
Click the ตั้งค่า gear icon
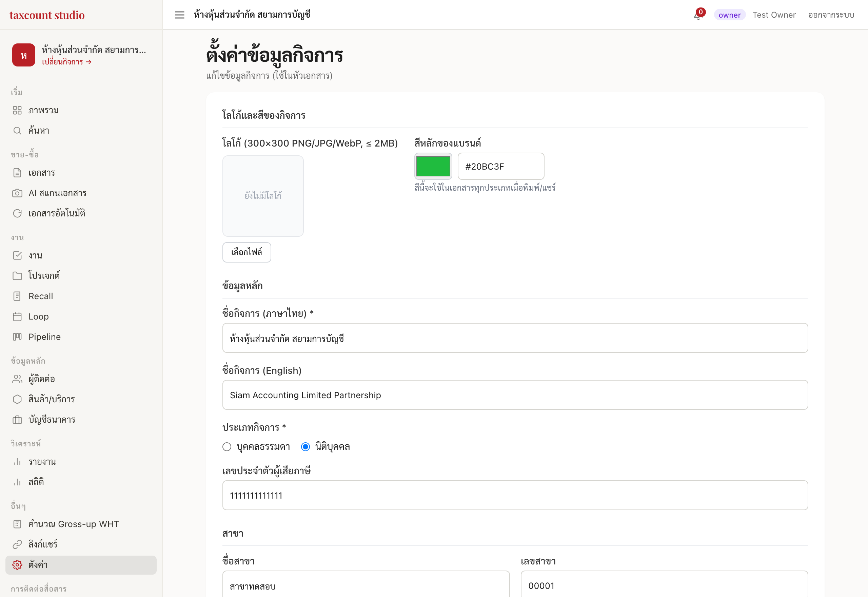(17, 565)
